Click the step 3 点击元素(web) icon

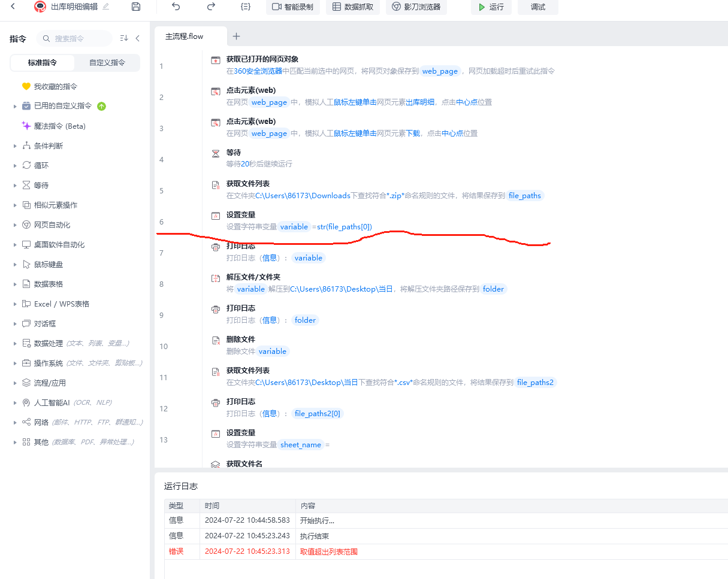(x=216, y=122)
